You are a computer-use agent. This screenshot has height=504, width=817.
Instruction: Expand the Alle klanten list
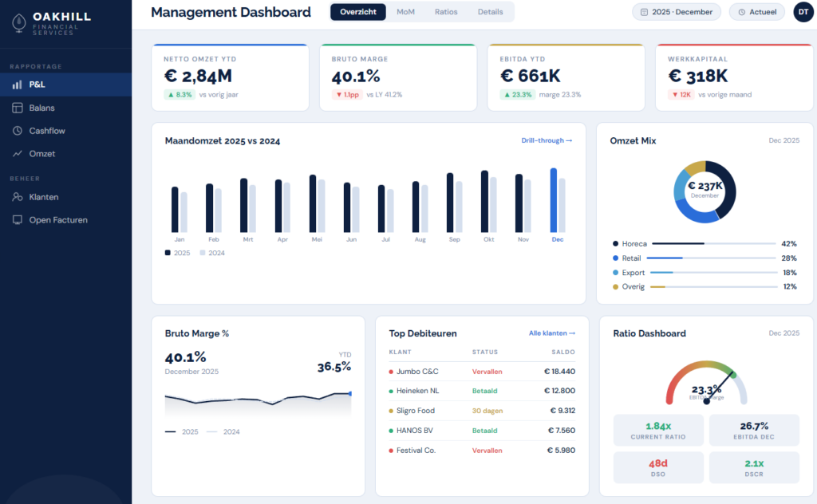(x=551, y=333)
